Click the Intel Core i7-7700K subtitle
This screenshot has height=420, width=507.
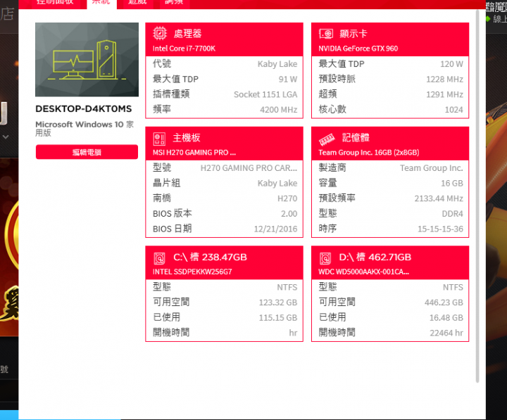pos(184,49)
